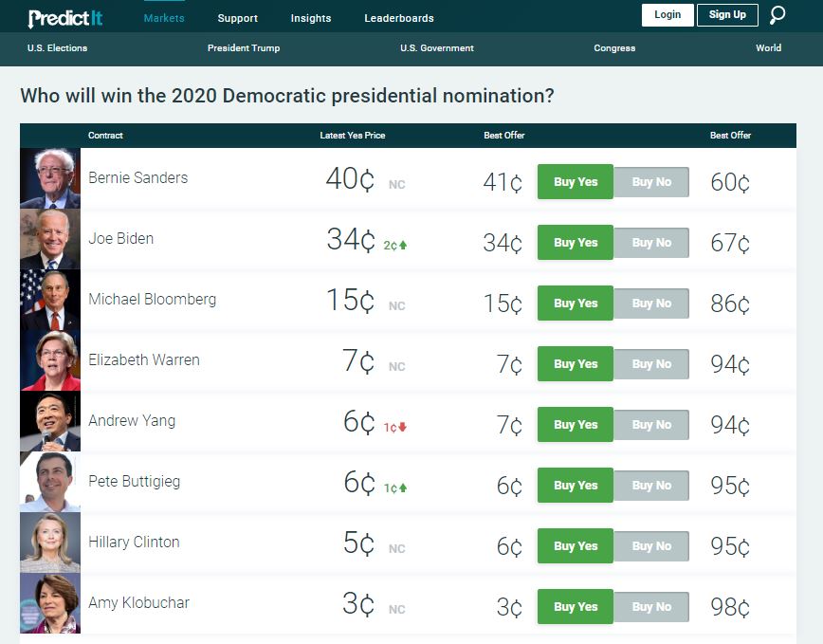Click the PredictIt logo
823x644 pixels.
(64, 17)
